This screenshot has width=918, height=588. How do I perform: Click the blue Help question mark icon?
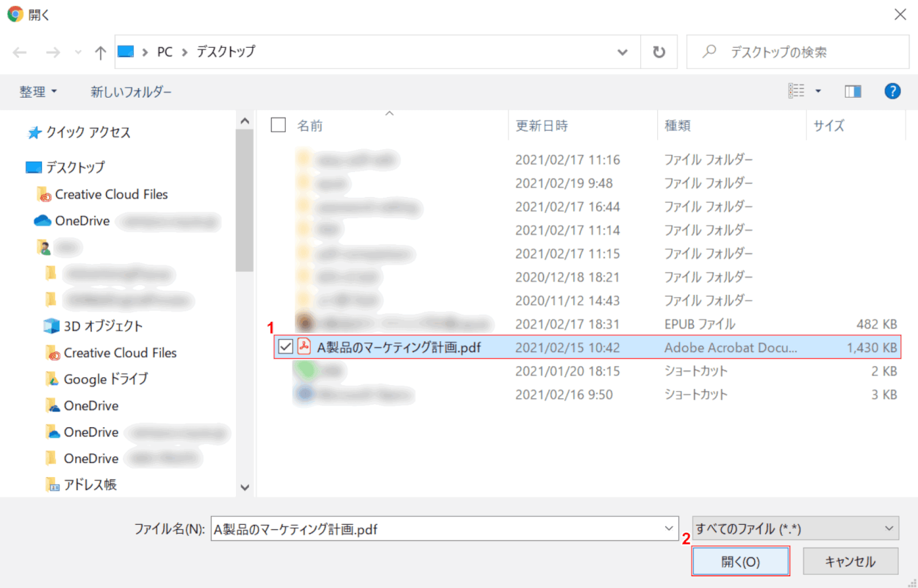tap(892, 91)
